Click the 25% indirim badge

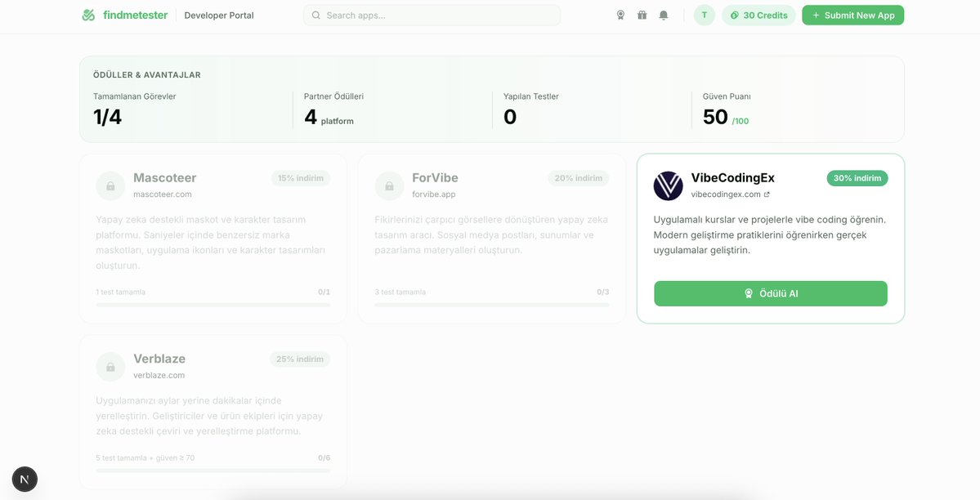tap(300, 359)
